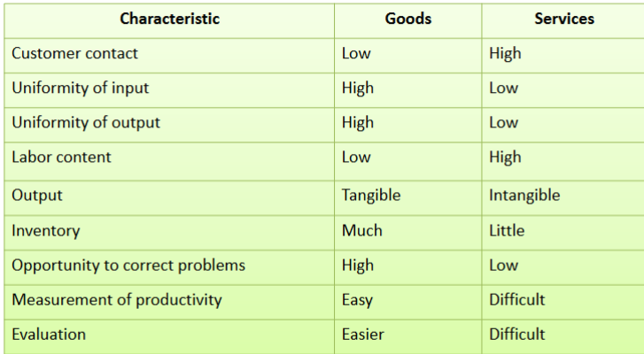Click the Services value for Customer contact
The image size is (644, 354).
(x=505, y=53)
